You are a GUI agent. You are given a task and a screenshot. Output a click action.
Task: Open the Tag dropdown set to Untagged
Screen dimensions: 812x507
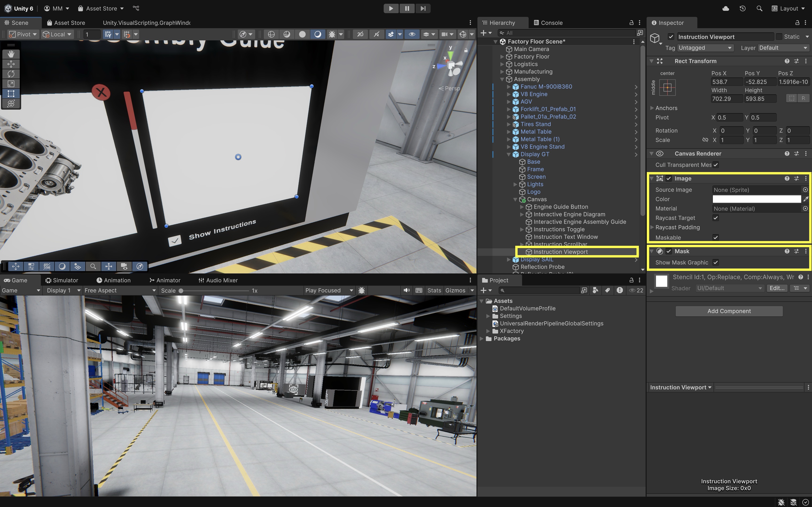pos(705,48)
